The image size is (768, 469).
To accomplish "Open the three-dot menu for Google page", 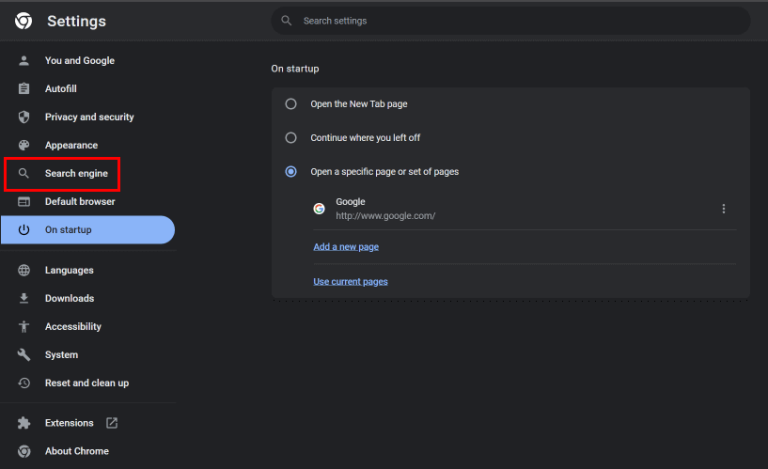I will pos(723,209).
